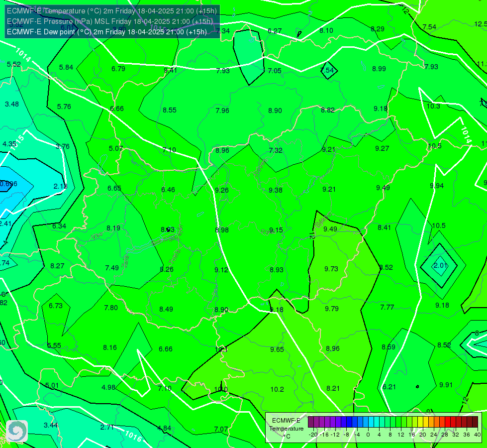
Task: Click the dew point value 8.49
Action: tap(166, 309)
